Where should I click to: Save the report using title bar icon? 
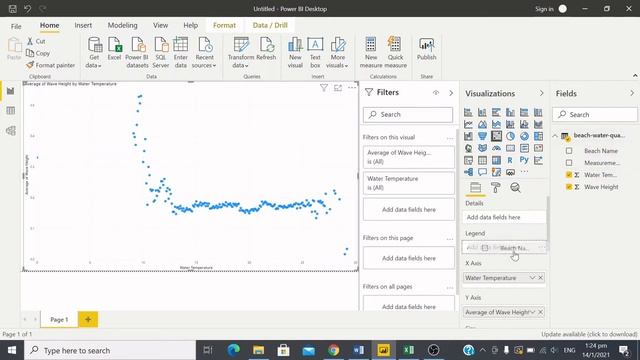click(x=13, y=9)
